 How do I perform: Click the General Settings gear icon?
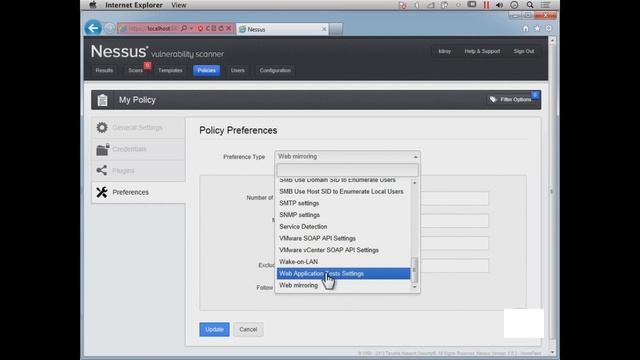[x=102, y=127]
